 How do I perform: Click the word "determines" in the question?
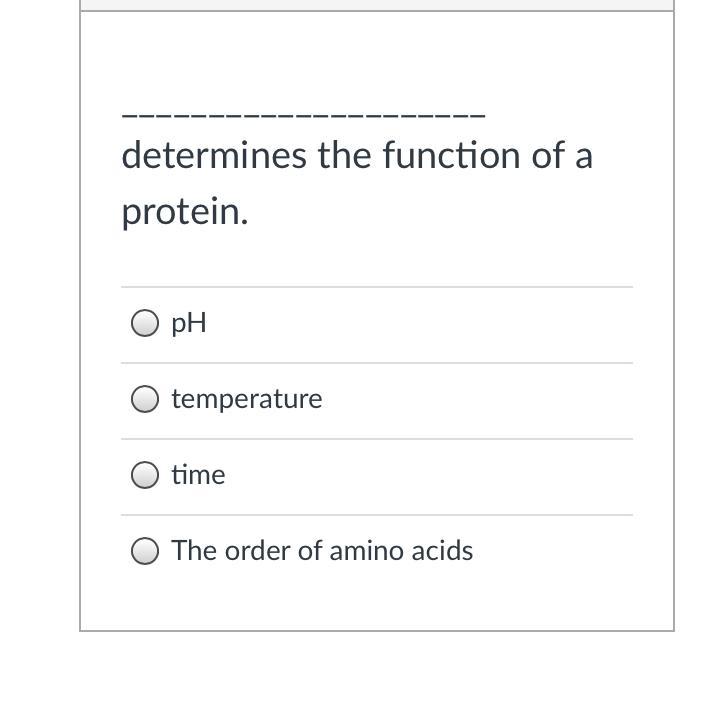pos(214,156)
